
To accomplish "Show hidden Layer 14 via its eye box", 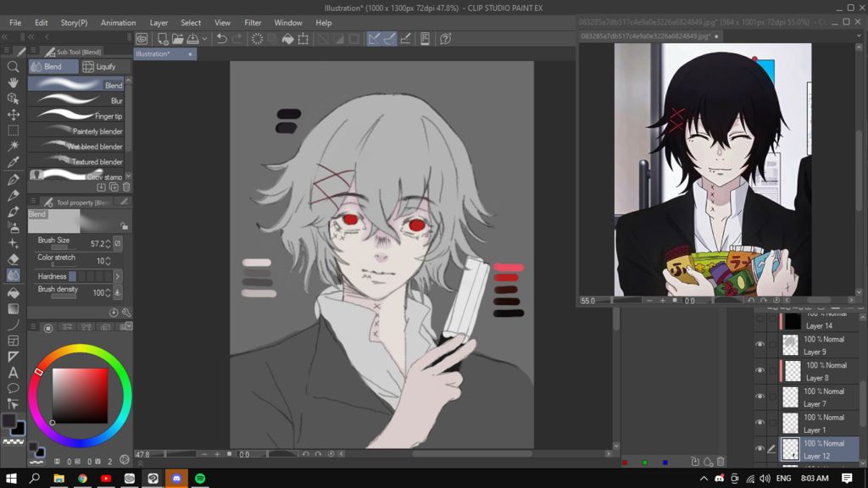I will pyautogui.click(x=760, y=319).
